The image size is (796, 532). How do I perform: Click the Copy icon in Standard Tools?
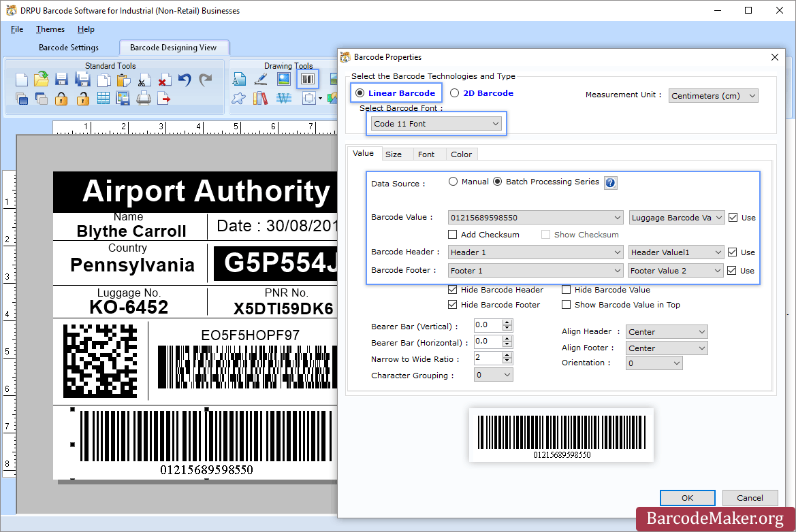(104, 80)
